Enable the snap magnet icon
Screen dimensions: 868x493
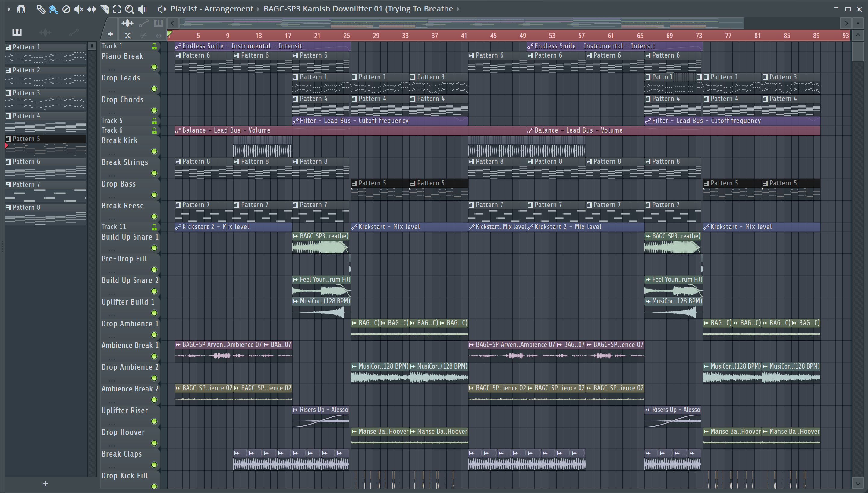coord(21,9)
